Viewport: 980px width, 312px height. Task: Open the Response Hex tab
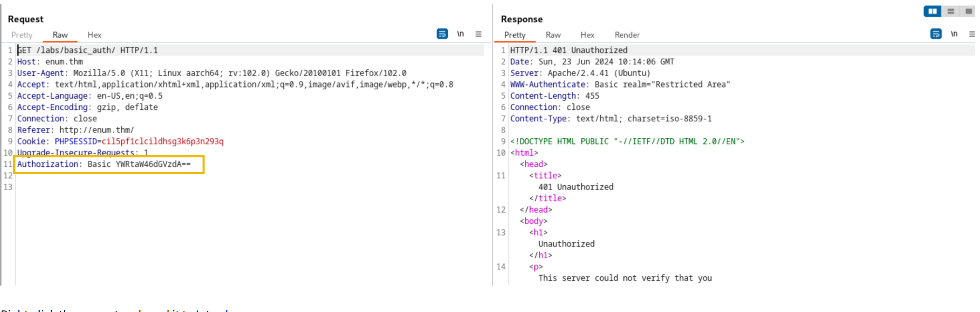coord(588,35)
